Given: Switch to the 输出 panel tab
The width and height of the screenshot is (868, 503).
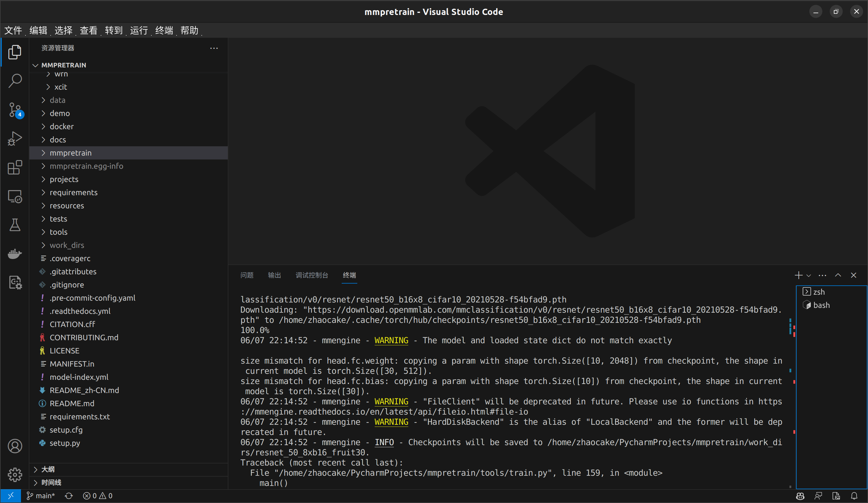Looking at the screenshot, I should 275,275.
